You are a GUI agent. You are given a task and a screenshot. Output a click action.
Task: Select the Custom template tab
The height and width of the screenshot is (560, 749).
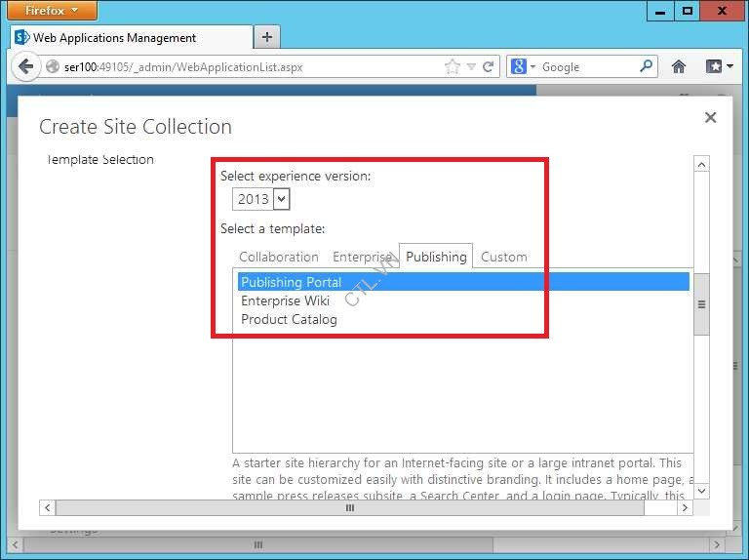(x=503, y=257)
